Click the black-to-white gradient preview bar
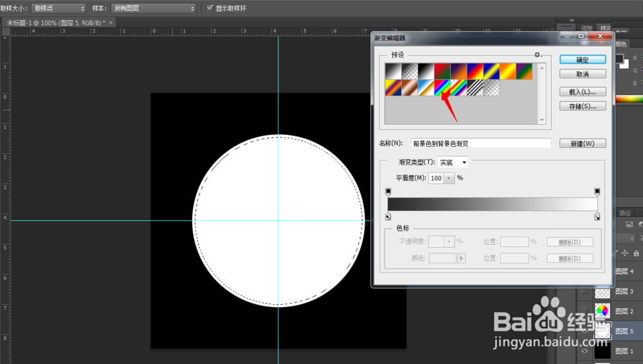 coord(493,204)
